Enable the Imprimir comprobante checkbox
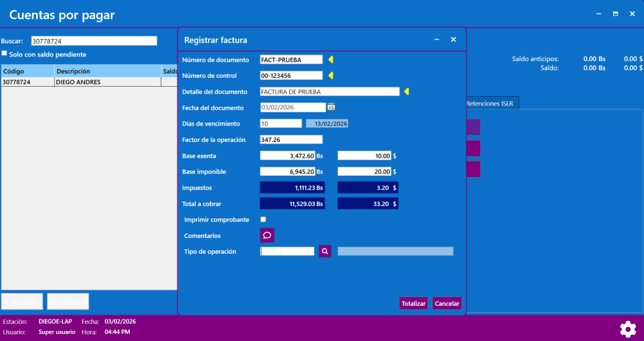The height and width of the screenshot is (341, 644). pos(264,219)
